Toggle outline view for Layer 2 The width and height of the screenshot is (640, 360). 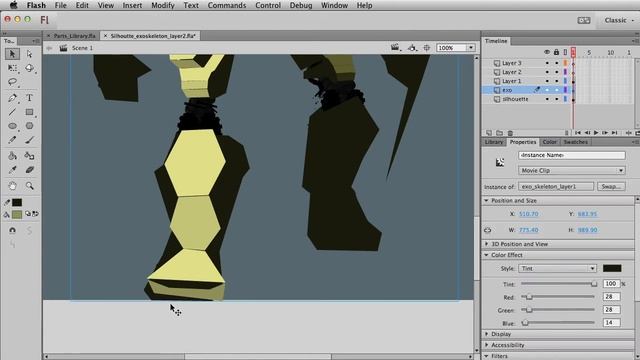coord(565,72)
